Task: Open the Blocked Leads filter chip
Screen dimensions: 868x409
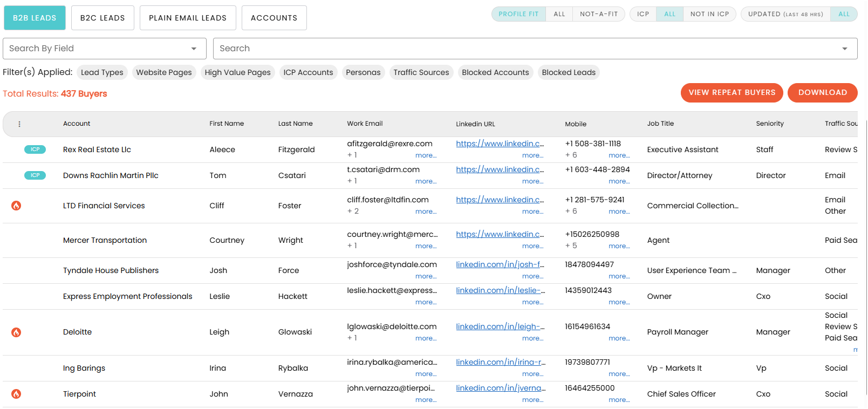Action: 569,72
